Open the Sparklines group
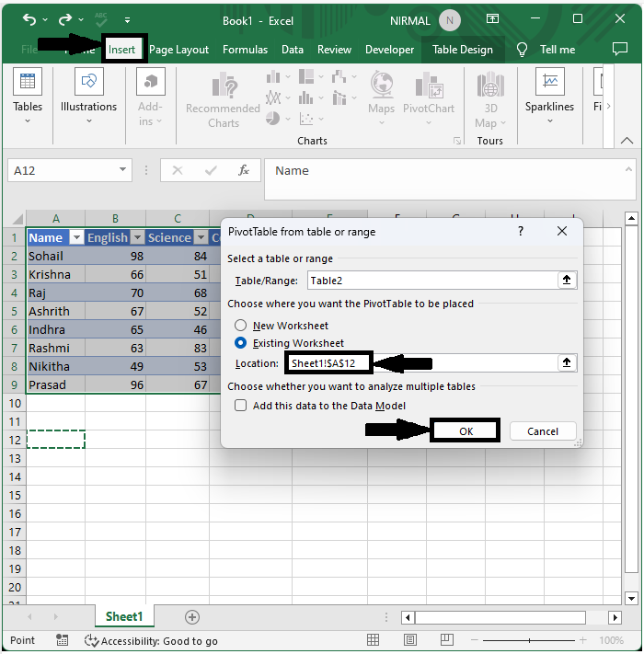Image resolution: width=644 pixels, height=654 pixels. tap(549, 96)
